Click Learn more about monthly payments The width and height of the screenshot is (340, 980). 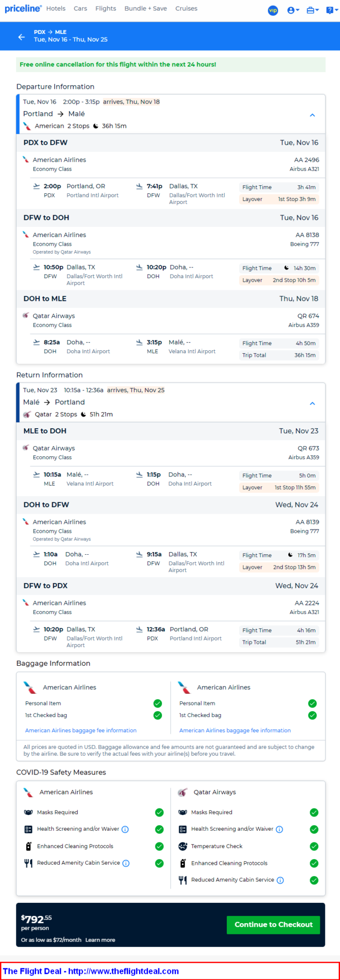coord(100,940)
